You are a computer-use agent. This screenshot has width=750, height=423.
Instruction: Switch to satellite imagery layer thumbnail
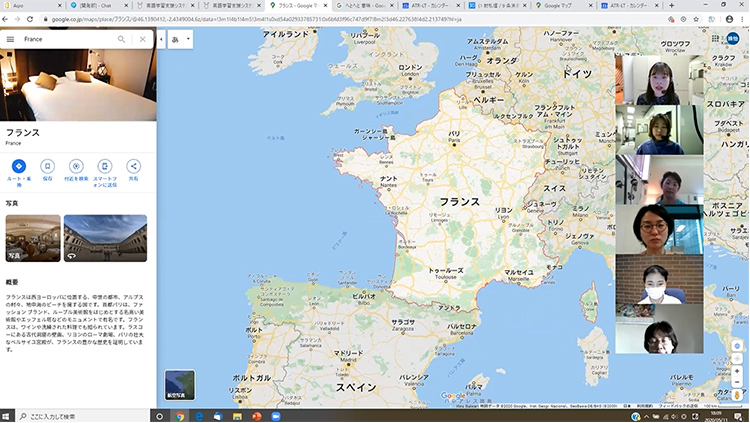click(180, 385)
